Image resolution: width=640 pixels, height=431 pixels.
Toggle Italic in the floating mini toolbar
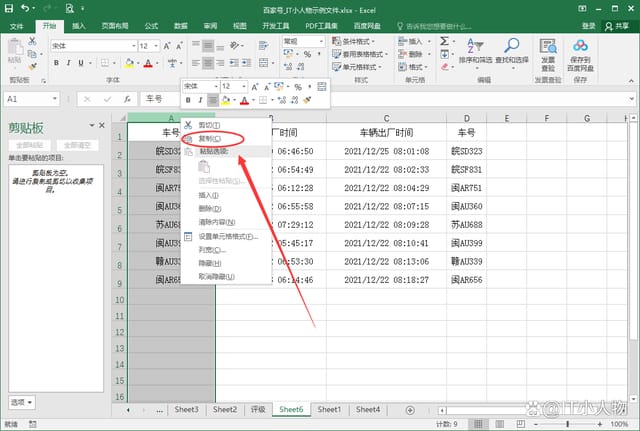(x=200, y=100)
